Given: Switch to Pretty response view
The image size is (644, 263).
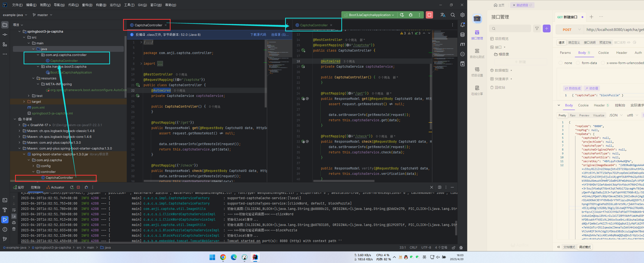Looking at the screenshot, I should click(562, 115).
